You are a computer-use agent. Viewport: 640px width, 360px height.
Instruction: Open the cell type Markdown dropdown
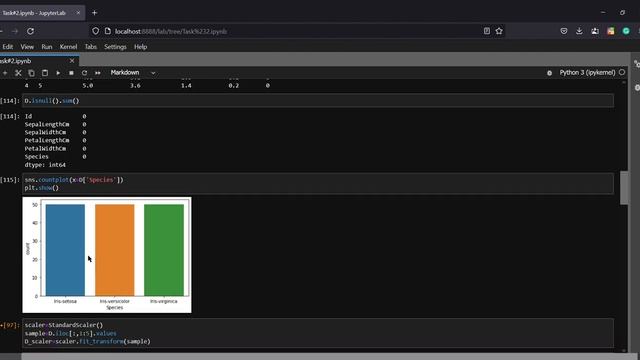[x=133, y=73]
